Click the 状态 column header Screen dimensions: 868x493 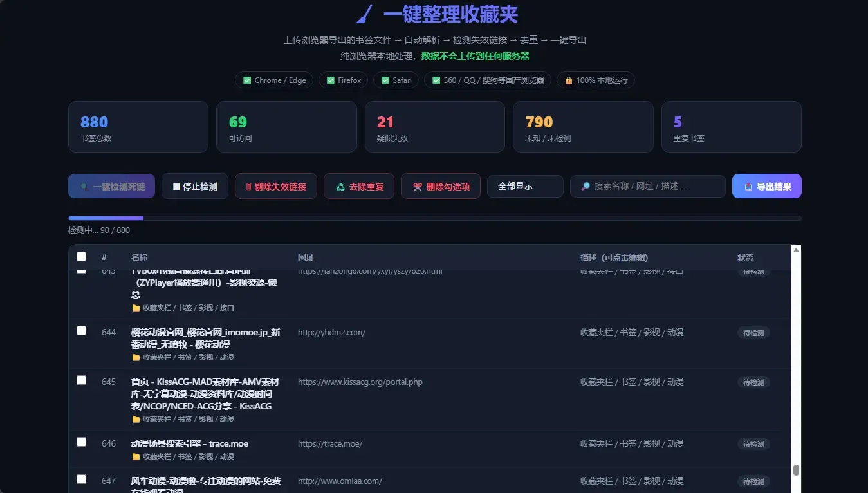pos(745,257)
